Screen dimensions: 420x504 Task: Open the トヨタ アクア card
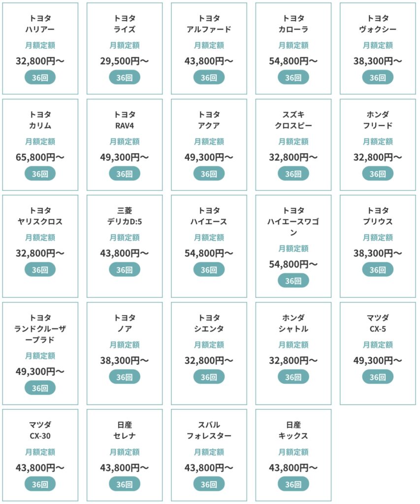[x=209, y=145]
